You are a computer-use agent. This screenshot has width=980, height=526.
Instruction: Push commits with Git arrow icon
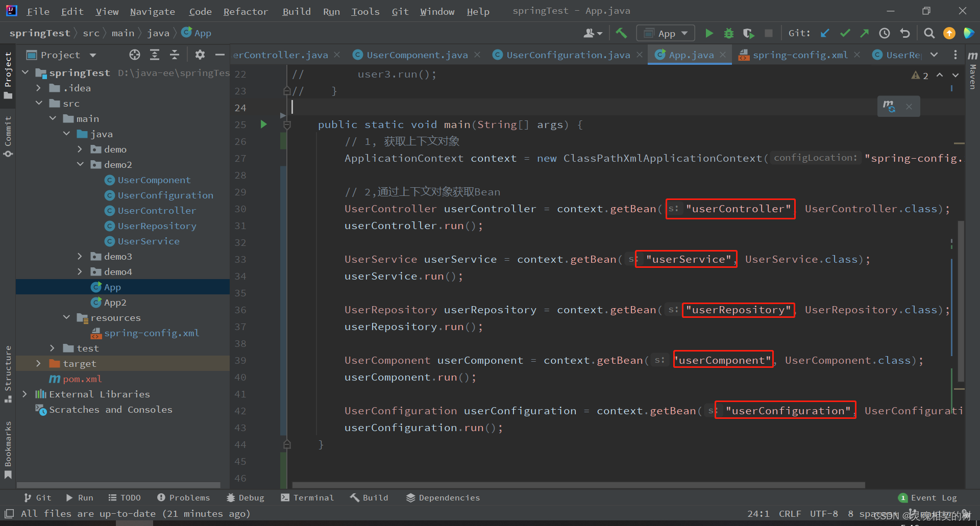click(864, 33)
